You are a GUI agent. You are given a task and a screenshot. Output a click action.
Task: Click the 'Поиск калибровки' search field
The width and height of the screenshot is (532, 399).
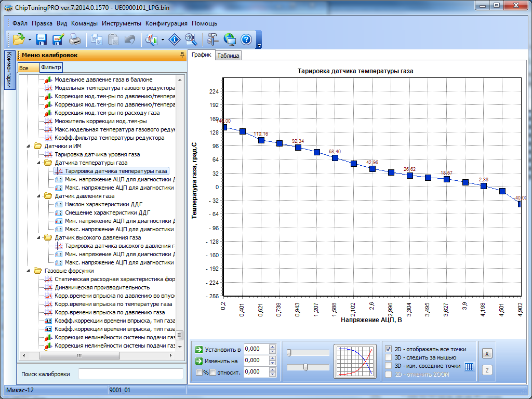[x=130, y=374]
